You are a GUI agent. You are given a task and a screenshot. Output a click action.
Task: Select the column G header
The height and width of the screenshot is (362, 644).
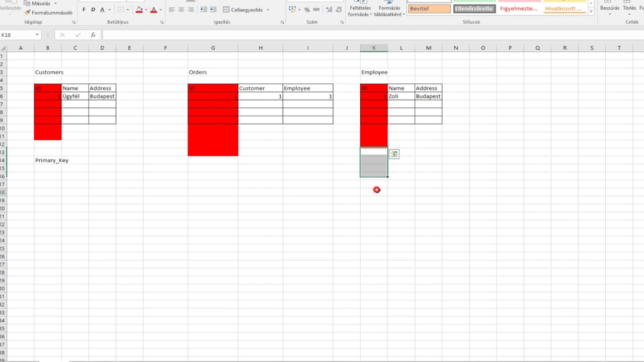213,48
